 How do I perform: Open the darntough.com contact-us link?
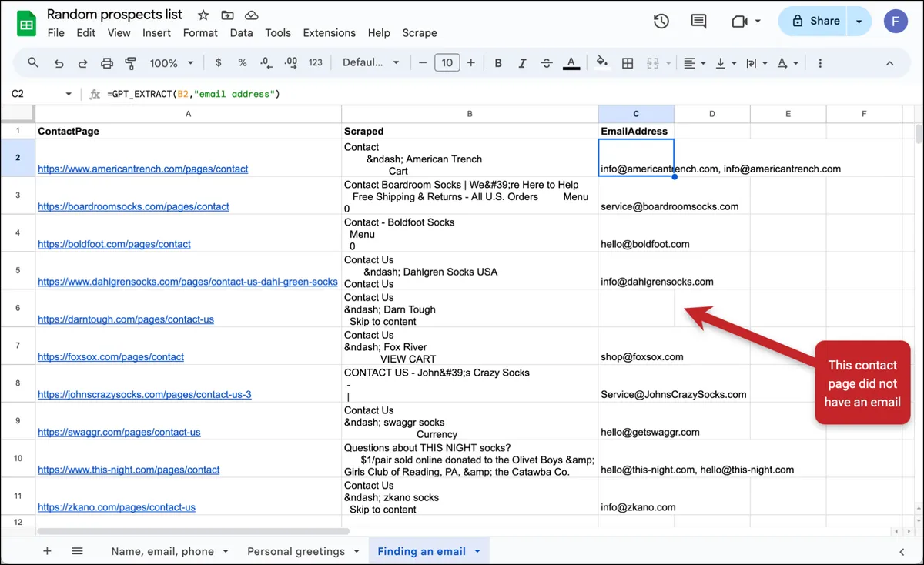pos(126,319)
